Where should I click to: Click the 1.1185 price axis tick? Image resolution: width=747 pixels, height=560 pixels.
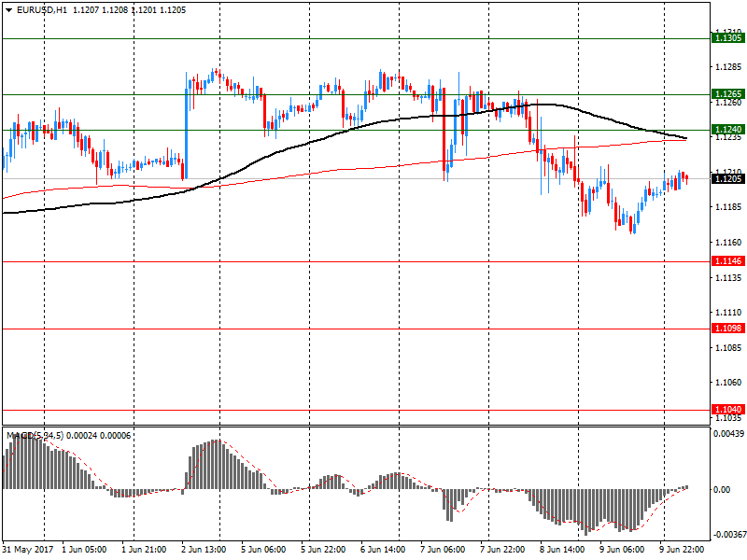728,207
